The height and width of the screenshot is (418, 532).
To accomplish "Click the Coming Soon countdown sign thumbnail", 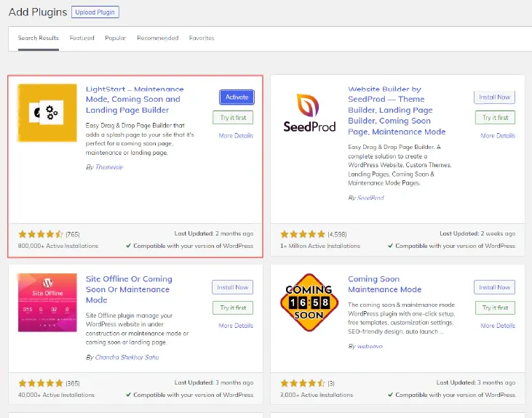I will tap(309, 302).
